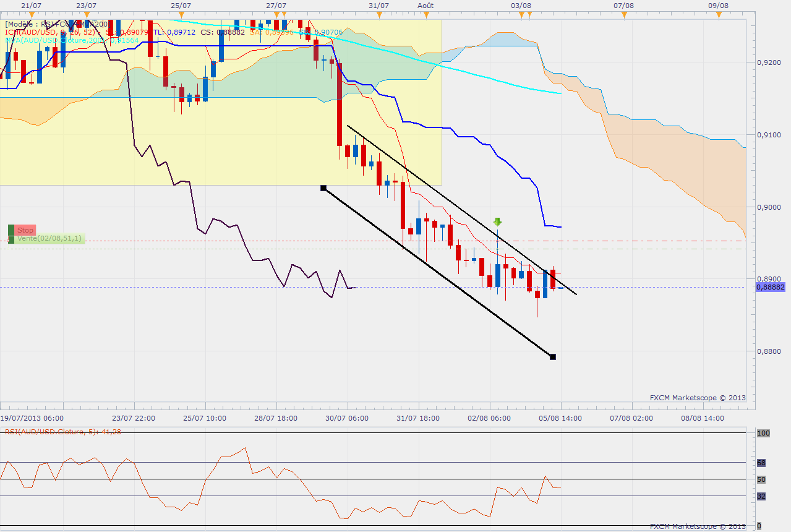Click the 0,9200 price axis label
This screenshot has height=532, width=791.
point(768,62)
